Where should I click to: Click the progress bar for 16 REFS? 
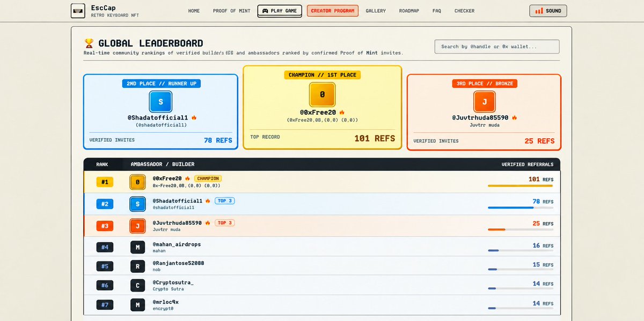(x=520, y=250)
